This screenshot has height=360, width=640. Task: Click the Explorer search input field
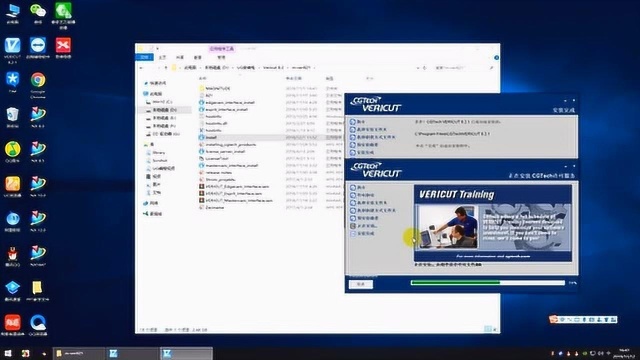tap(461, 68)
